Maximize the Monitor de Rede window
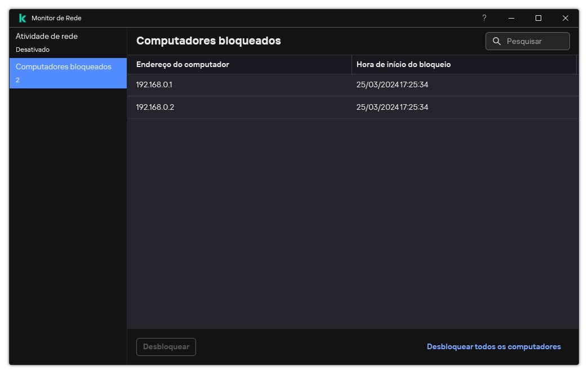Viewport: 588px width, 374px height. 538,18
